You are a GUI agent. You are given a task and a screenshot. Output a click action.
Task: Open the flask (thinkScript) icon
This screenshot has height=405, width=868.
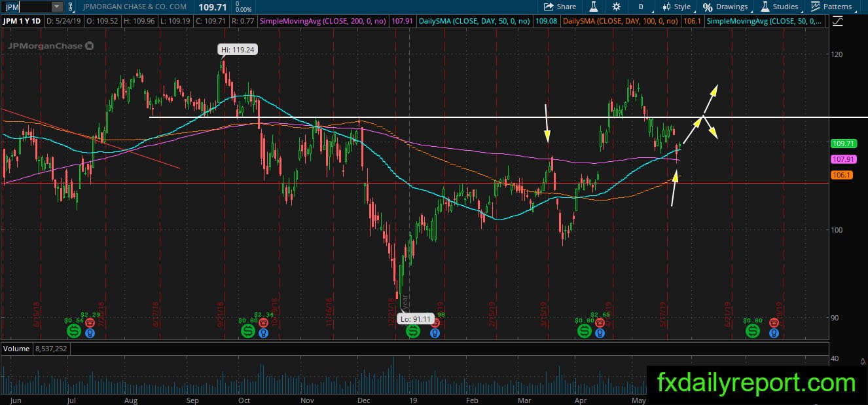pos(594,7)
